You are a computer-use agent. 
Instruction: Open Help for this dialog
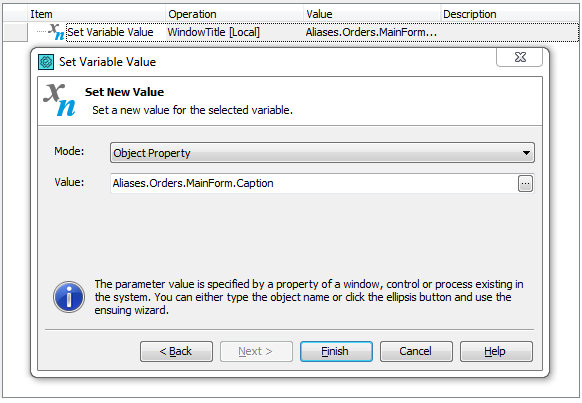(x=496, y=351)
